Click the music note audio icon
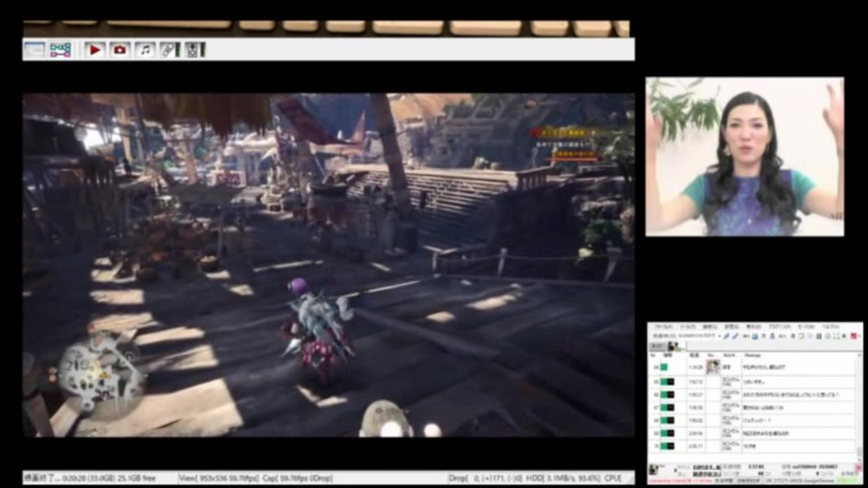The image size is (868, 488). [x=145, y=50]
